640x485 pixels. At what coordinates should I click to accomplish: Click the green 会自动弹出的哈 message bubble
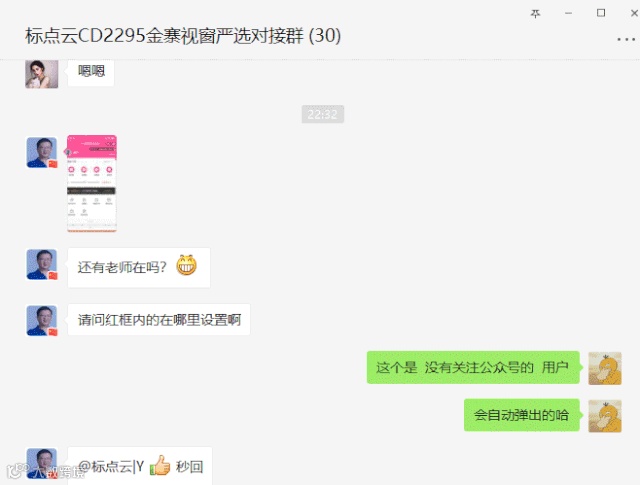[x=522, y=415]
